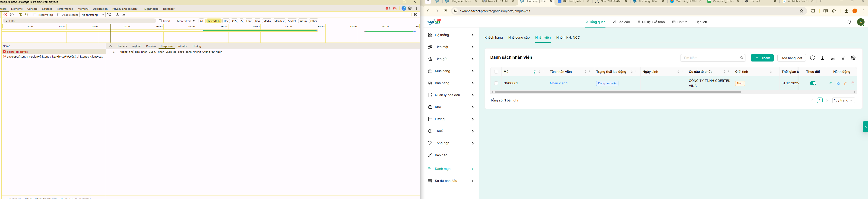Viewport: 868px width, 199px height.
Task: Open the Nhân viên 1 link
Action: pos(559,83)
